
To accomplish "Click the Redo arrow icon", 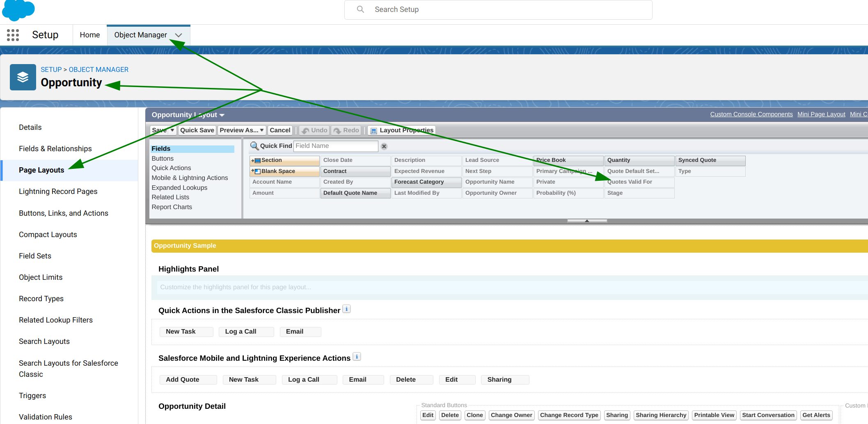I will (337, 131).
